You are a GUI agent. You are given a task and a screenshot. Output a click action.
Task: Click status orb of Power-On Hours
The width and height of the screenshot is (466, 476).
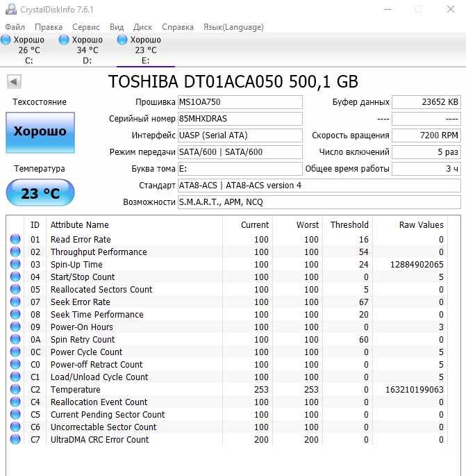point(15,327)
